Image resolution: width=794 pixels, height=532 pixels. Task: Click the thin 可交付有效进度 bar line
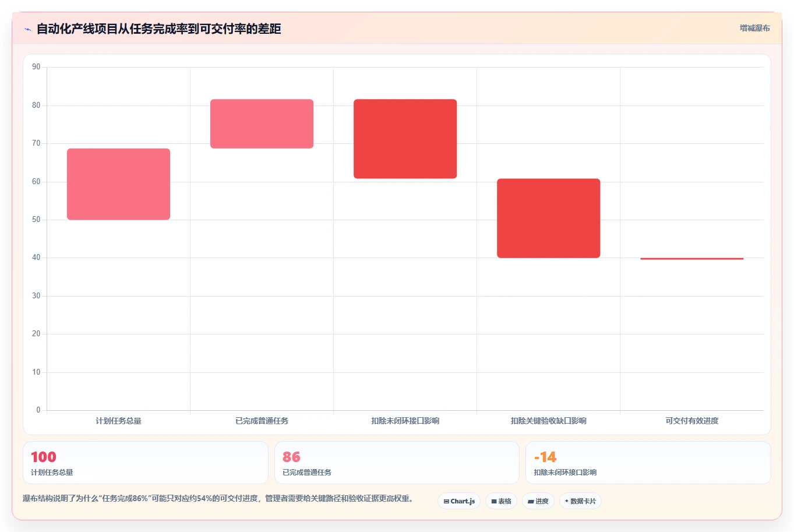(x=692, y=258)
